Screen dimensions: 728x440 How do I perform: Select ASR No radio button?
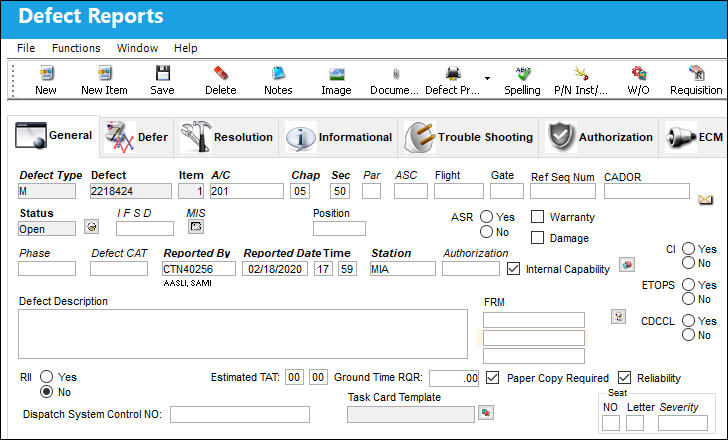click(x=487, y=232)
